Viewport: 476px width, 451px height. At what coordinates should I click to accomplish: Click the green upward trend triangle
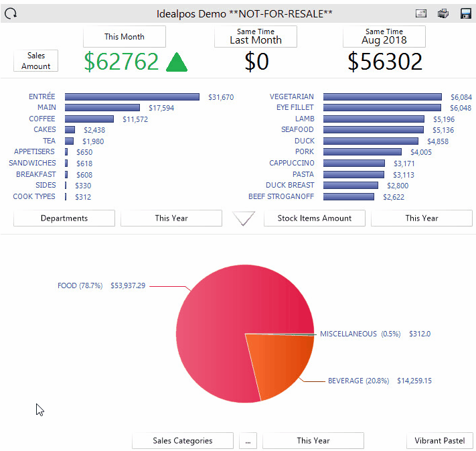pos(176,62)
